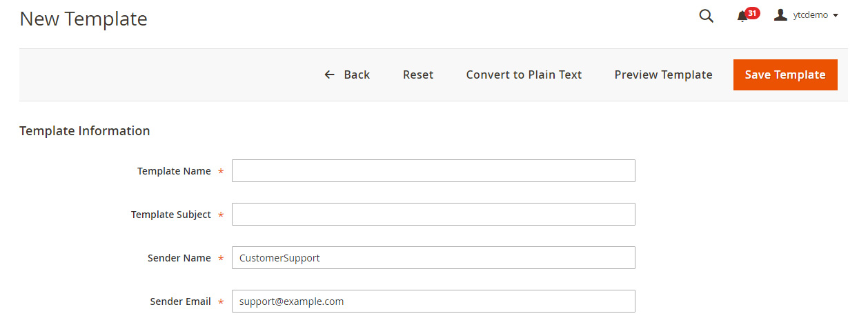868x327 pixels.
Task: Click the Template Information section heading
Action: point(85,130)
